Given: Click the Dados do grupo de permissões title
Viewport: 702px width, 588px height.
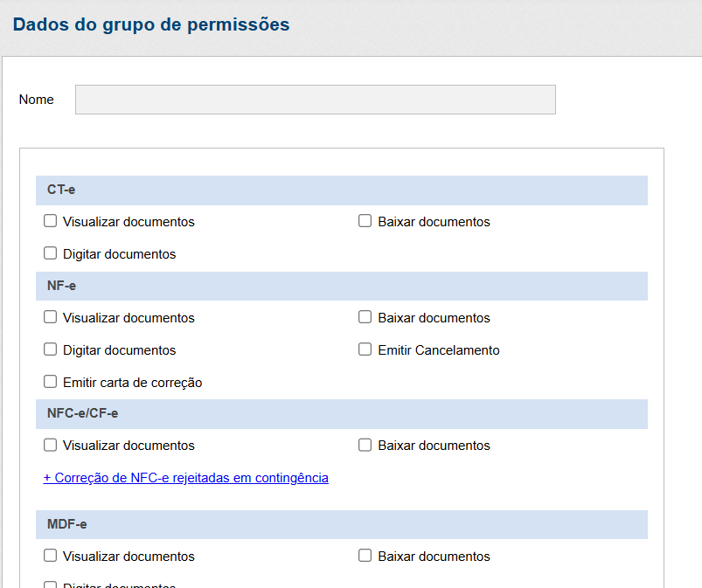Looking at the screenshot, I should click(151, 24).
